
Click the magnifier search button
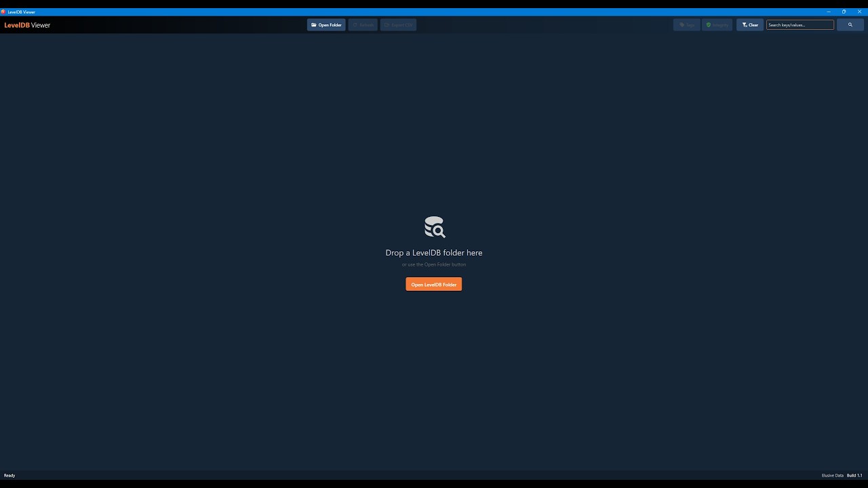click(x=850, y=25)
